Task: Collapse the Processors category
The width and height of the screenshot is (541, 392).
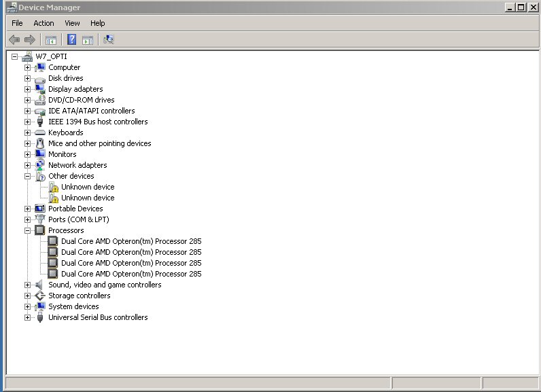Action: [x=28, y=230]
